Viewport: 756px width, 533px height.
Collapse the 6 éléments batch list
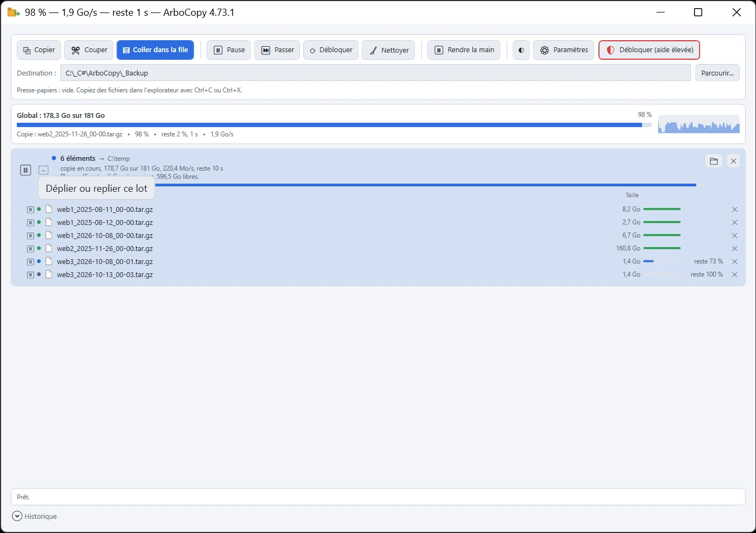[43, 170]
